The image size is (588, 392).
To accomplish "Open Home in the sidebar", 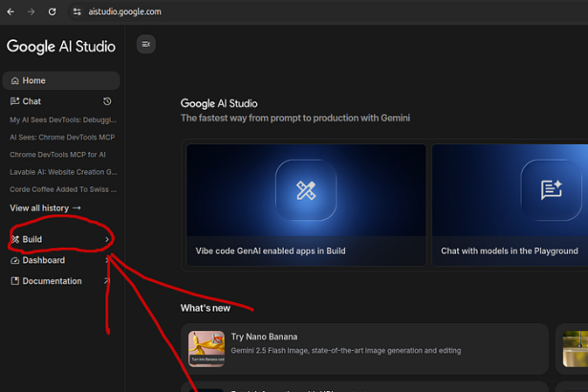I will tap(61, 80).
